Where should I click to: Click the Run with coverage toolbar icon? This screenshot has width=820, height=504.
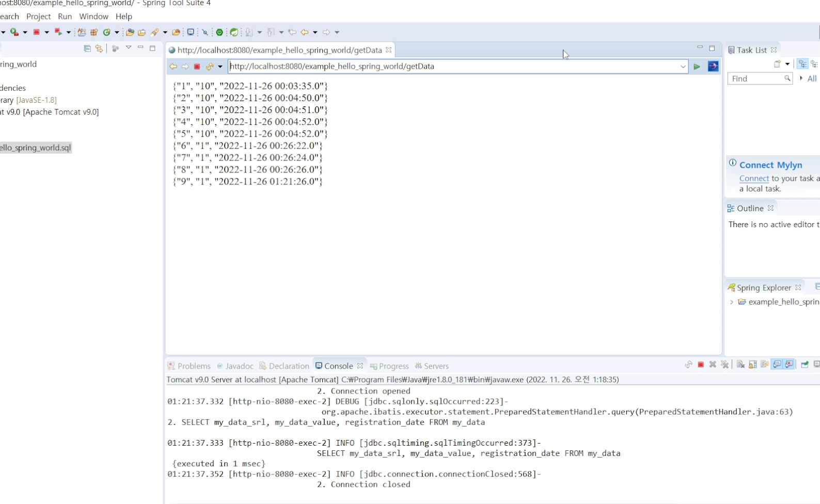14,32
